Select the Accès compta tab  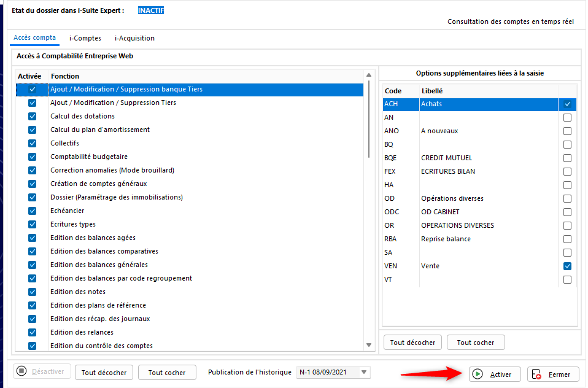34,38
